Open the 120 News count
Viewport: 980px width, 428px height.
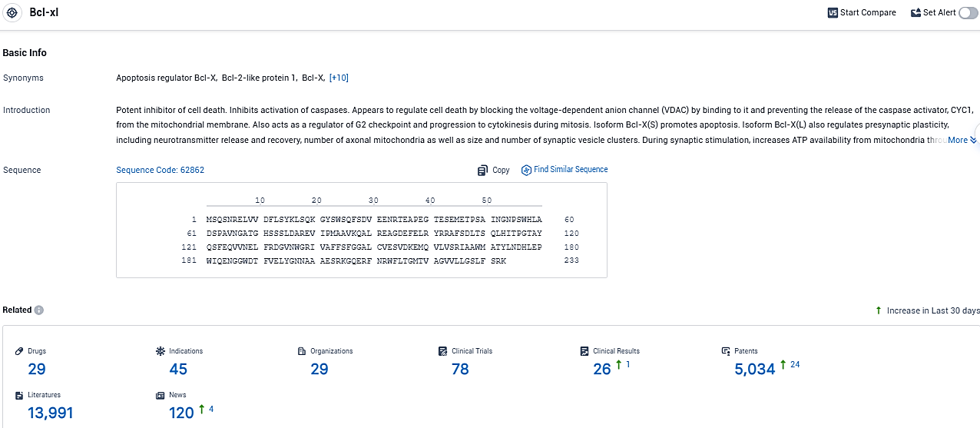pos(181,413)
